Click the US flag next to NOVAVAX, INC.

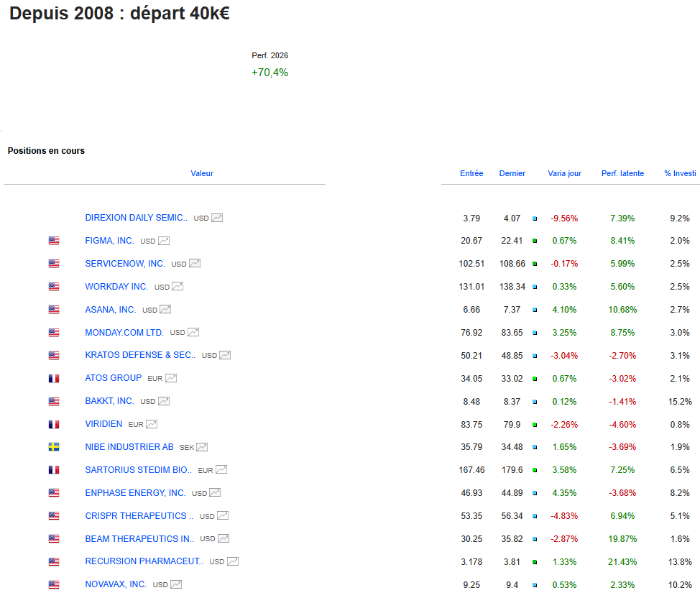pos(54,584)
